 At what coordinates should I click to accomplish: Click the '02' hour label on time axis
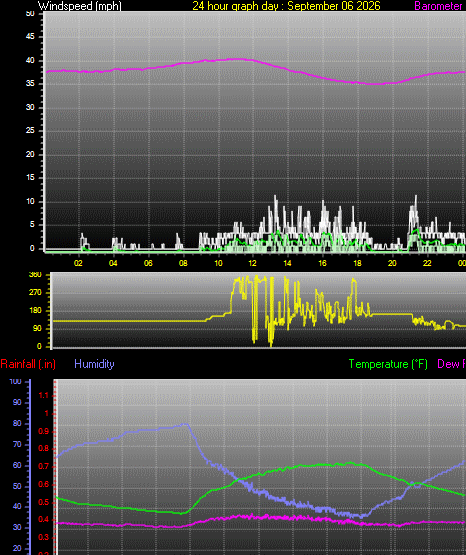(x=78, y=263)
